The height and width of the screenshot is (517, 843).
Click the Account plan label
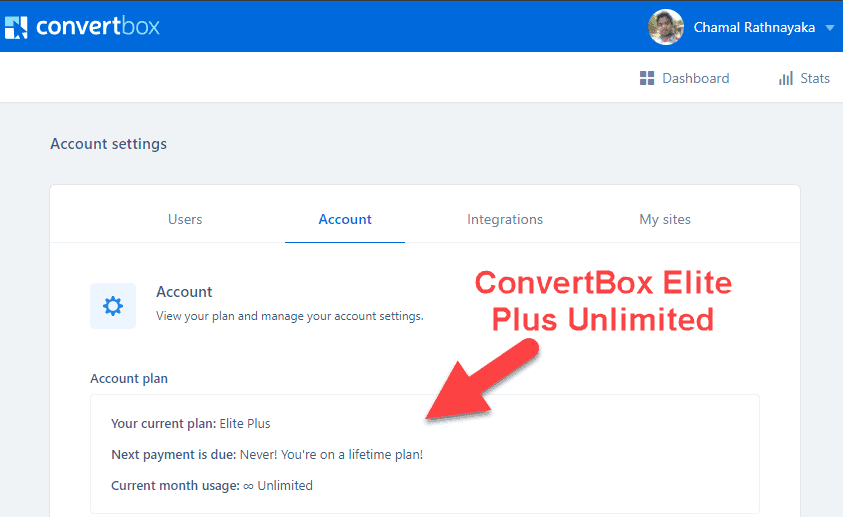click(129, 379)
